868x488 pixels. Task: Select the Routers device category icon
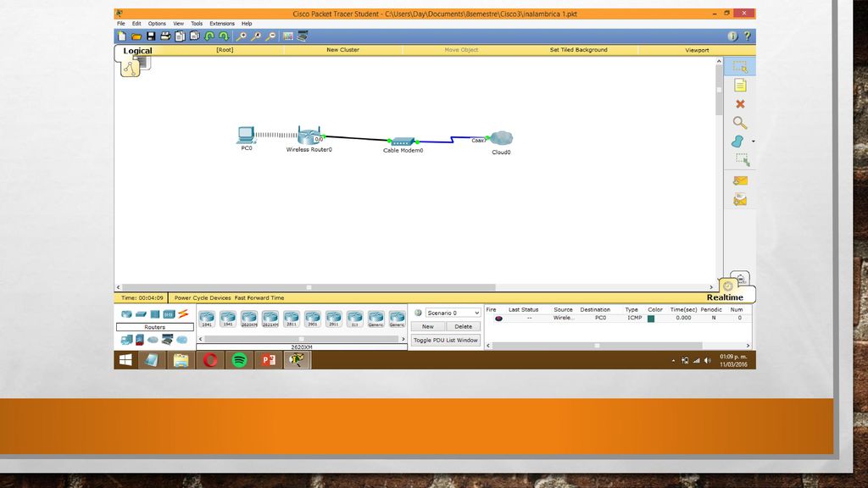126,314
